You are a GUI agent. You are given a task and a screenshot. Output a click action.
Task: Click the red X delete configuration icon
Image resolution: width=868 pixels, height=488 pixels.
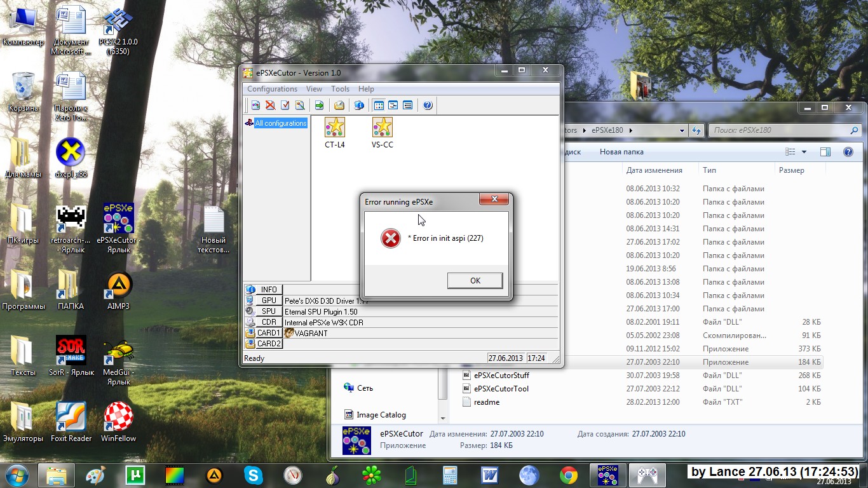(270, 105)
